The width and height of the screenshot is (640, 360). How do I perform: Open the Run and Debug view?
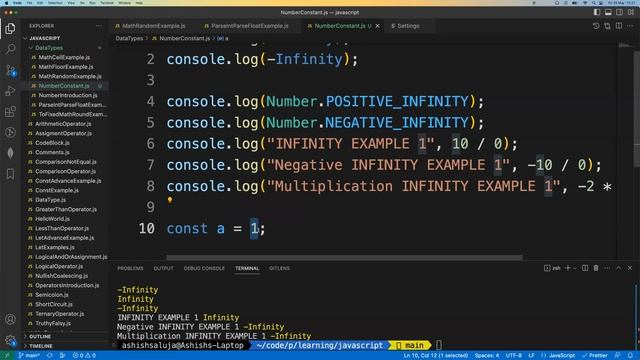click(x=10, y=91)
